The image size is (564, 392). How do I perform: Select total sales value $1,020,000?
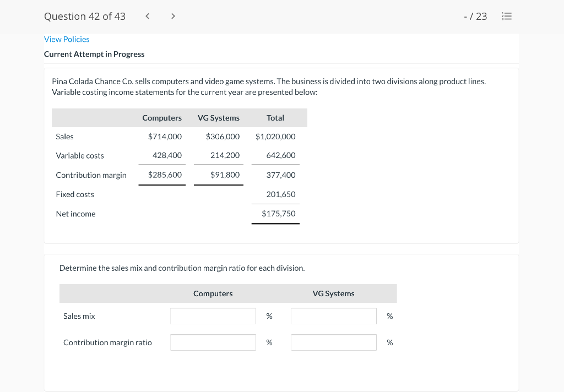[275, 137]
